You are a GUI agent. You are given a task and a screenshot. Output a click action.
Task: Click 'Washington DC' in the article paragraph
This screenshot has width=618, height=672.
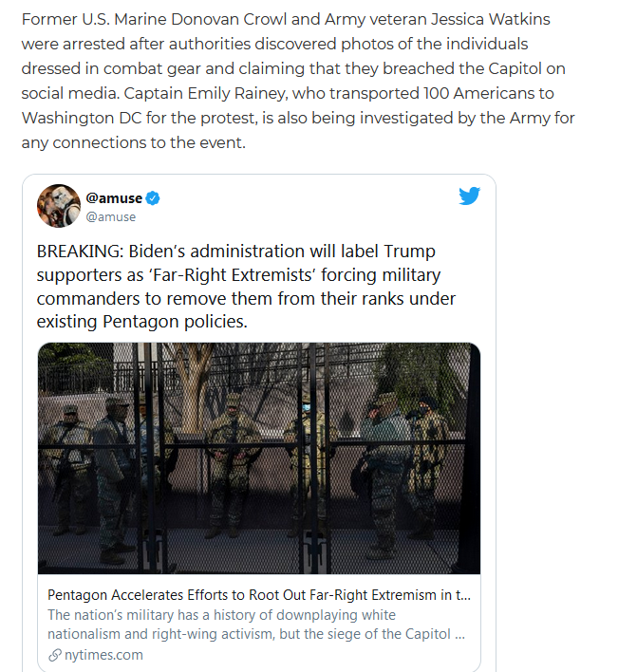click(x=82, y=118)
